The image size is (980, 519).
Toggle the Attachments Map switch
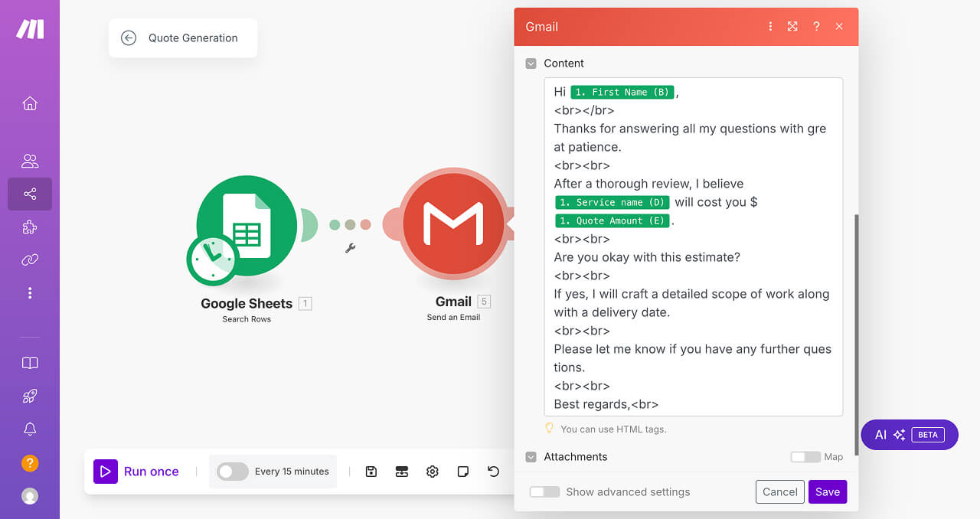[x=805, y=457]
